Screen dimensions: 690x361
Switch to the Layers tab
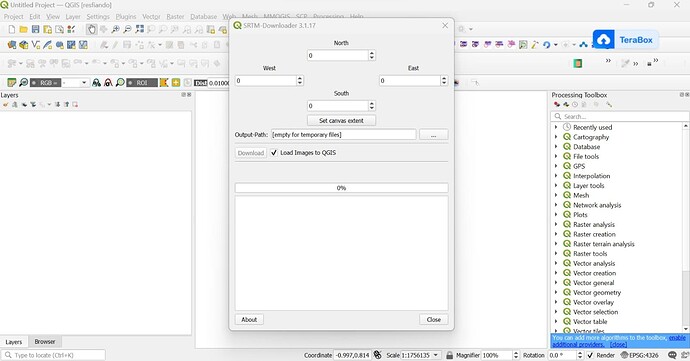[14, 342]
